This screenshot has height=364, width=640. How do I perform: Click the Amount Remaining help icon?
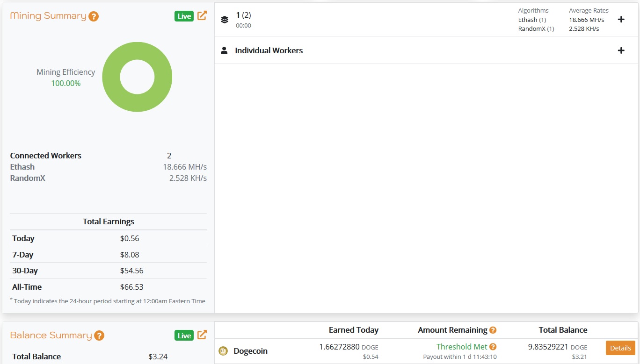click(x=493, y=330)
